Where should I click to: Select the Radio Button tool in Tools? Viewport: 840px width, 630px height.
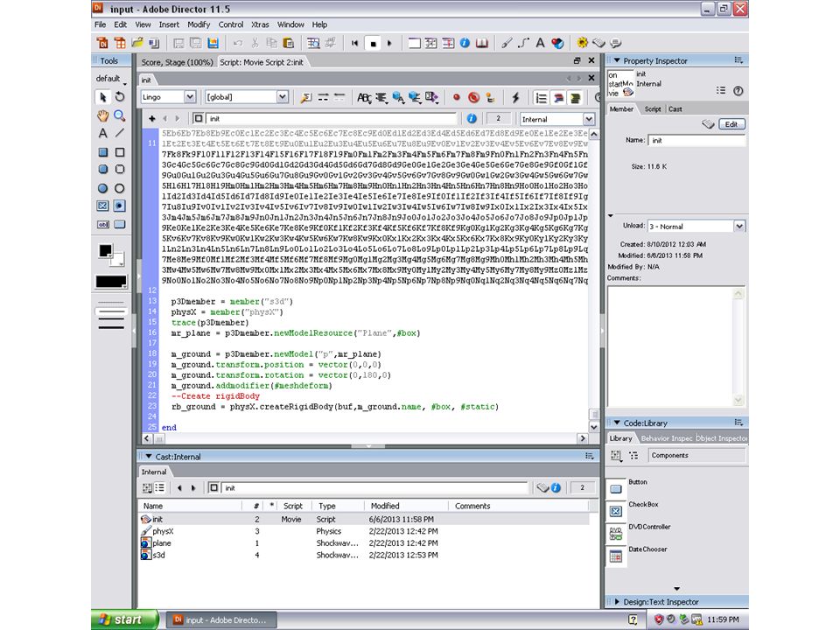[x=120, y=206]
